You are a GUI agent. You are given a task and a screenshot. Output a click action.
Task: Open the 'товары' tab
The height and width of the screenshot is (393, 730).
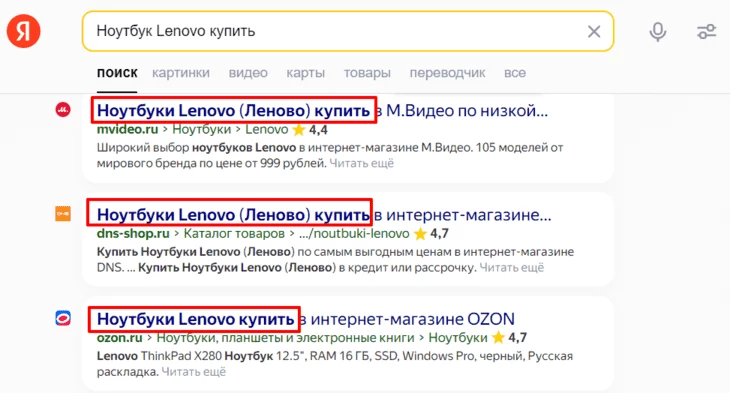point(367,73)
